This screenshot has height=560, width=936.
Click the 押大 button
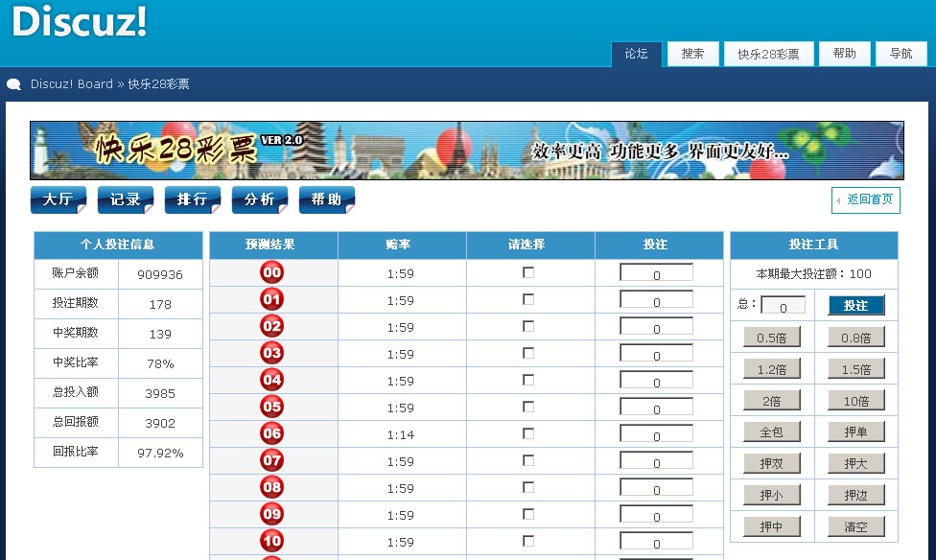tap(856, 463)
